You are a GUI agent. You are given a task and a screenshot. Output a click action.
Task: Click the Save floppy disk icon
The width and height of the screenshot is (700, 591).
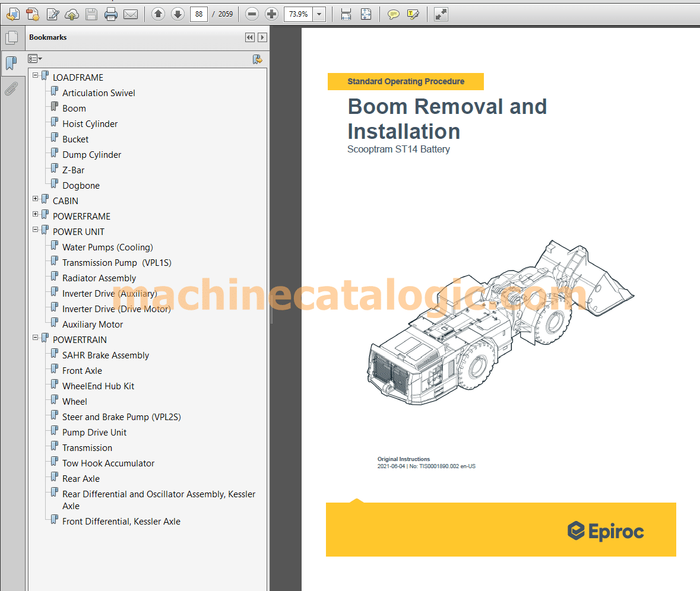pos(91,14)
